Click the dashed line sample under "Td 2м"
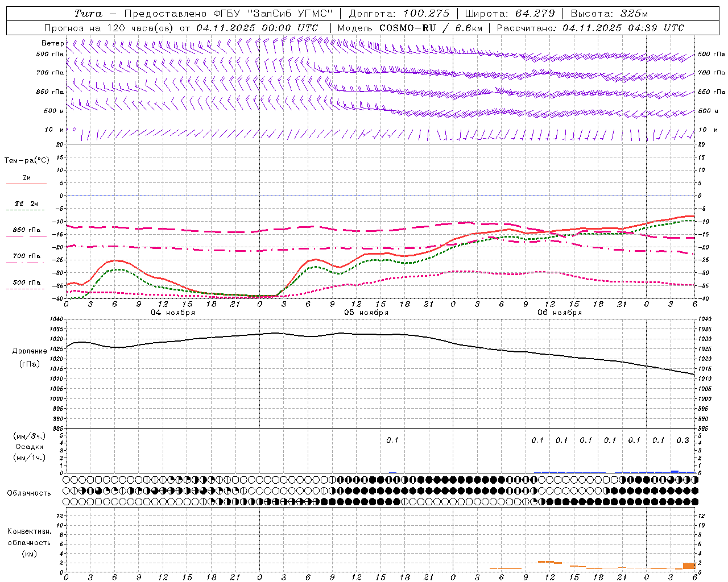 pos(26,210)
